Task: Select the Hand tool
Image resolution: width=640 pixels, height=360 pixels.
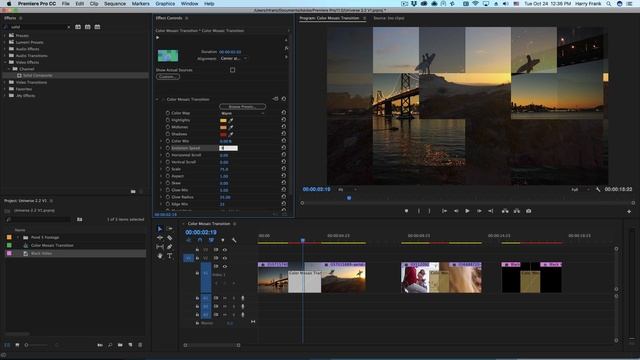Action: (x=160, y=256)
